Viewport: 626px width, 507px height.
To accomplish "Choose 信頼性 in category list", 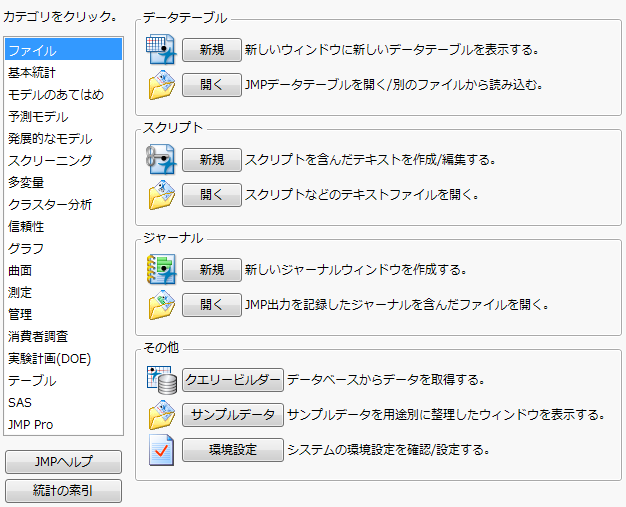I will coord(63,226).
